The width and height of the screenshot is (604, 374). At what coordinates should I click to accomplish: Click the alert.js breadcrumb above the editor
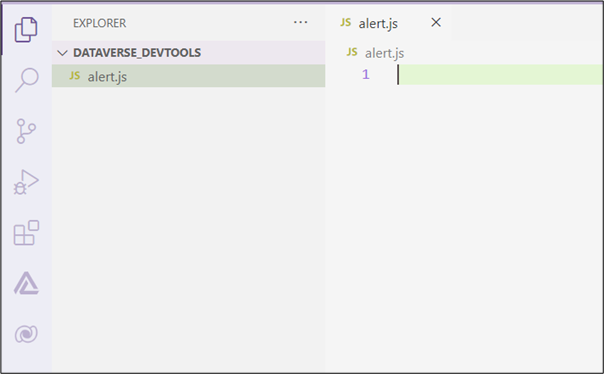(384, 53)
